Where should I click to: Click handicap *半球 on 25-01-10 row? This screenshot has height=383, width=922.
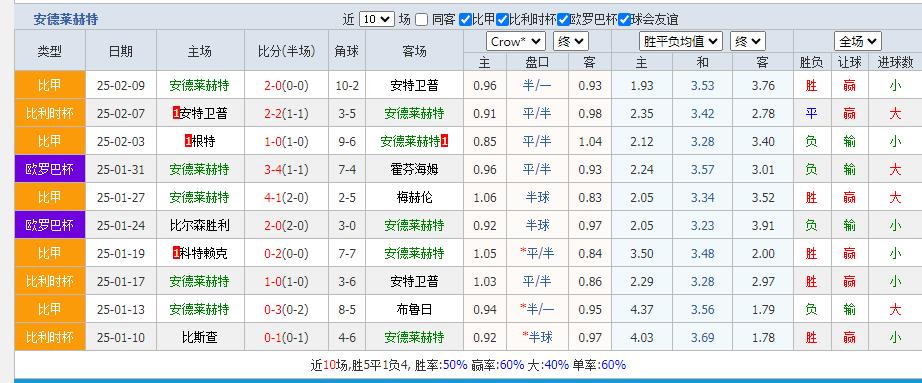coord(537,337)
